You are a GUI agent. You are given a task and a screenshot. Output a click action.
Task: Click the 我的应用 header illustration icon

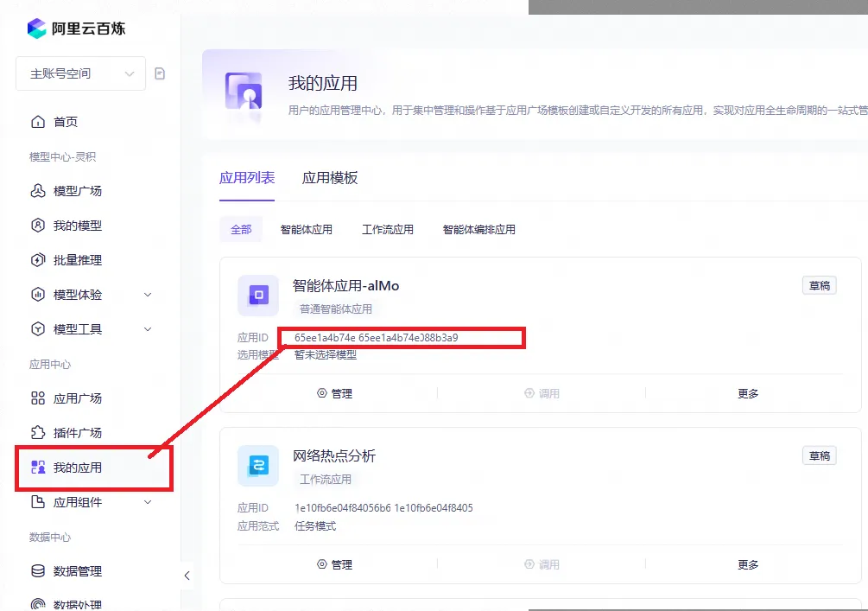click(x=244, y=92)
